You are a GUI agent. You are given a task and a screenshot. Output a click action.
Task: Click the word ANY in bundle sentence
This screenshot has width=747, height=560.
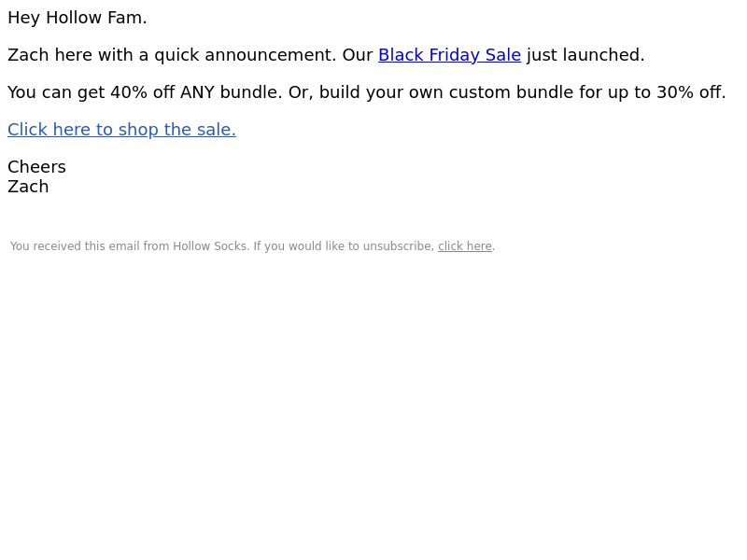(197, 92)
